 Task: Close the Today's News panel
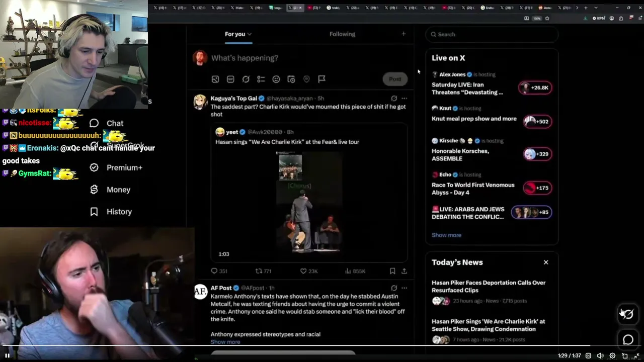[546, 262]
